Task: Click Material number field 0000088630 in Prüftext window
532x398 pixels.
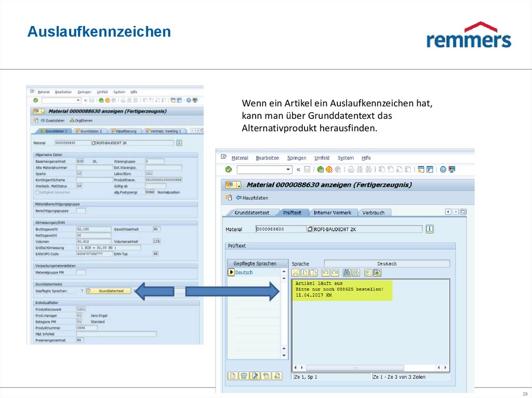Action: 281,229
